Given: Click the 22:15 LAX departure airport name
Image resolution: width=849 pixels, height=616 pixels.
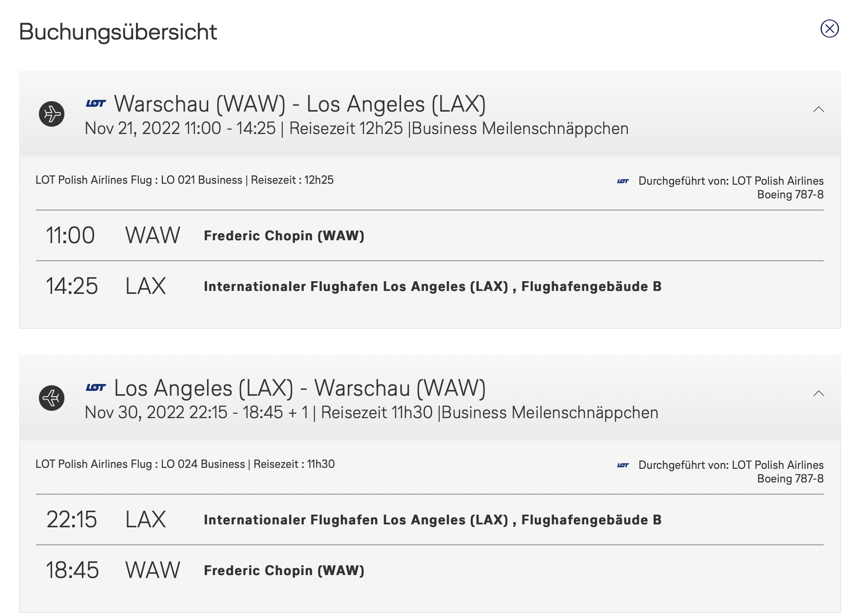Looking at the screenshot, I should coord(432,520).
